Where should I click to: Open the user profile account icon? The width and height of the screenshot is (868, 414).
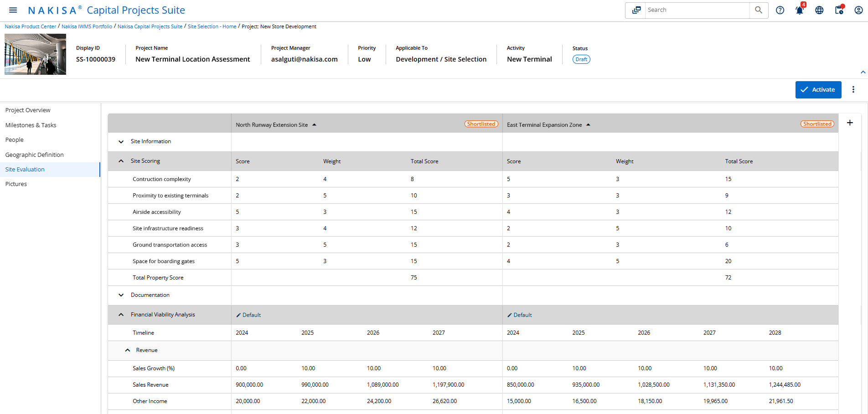(x=859, y=10)
